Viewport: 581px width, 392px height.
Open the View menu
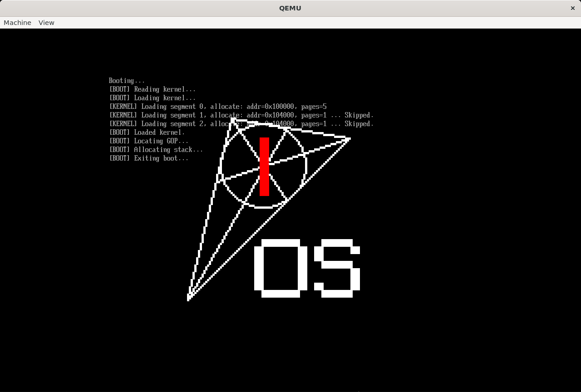click(46, 23)
